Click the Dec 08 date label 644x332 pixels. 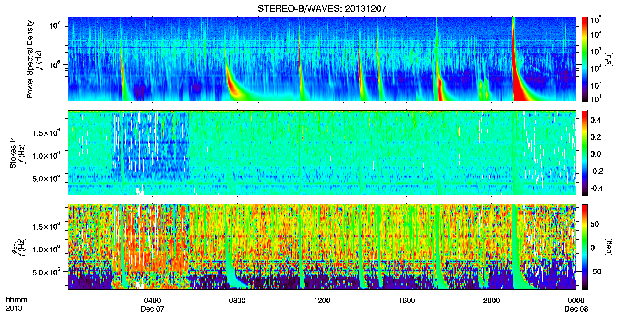[x=576, y=309]
